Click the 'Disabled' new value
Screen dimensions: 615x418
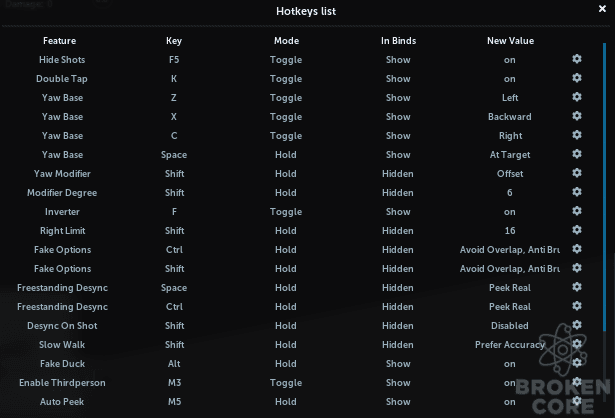[x=509, y=326]
